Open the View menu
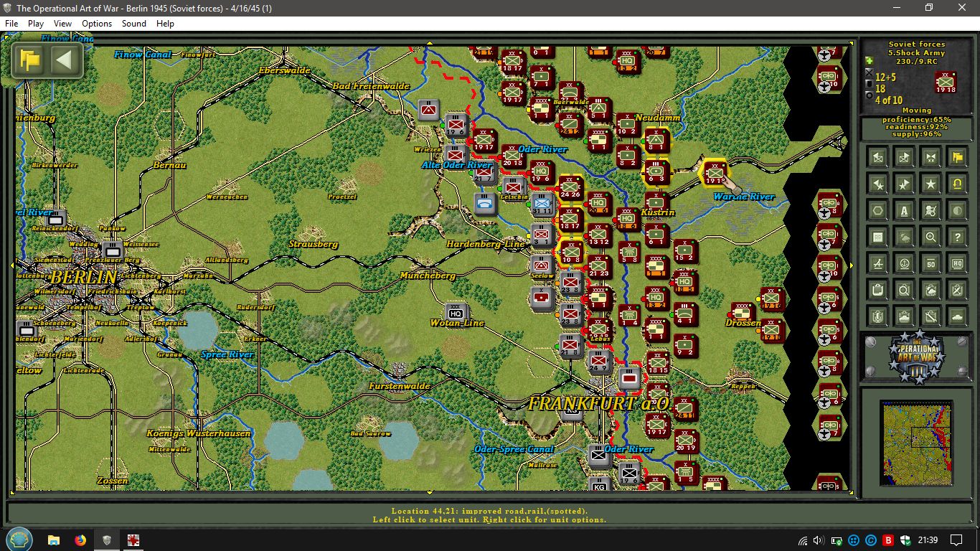980x551 pixels. tap(62, 23)
